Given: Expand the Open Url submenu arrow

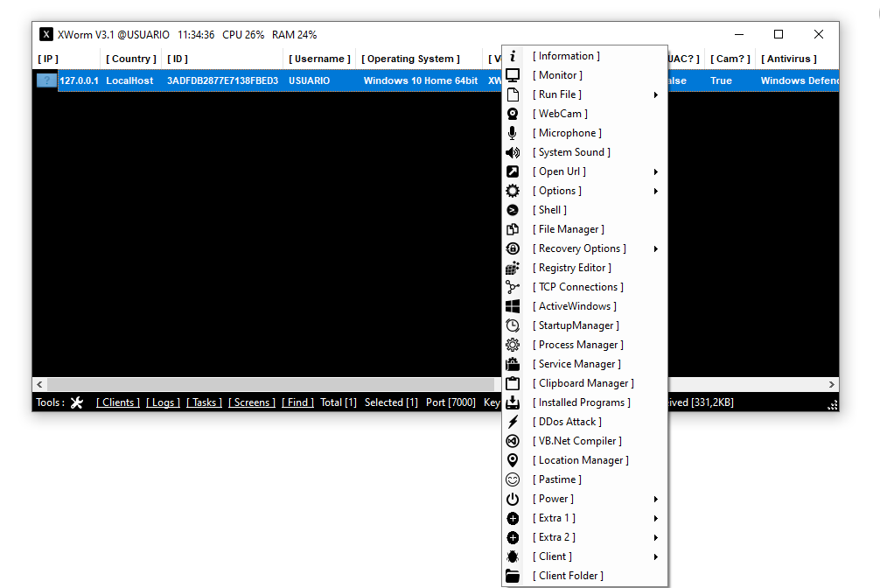Looking at the screenshot, I should pos(655,171).
